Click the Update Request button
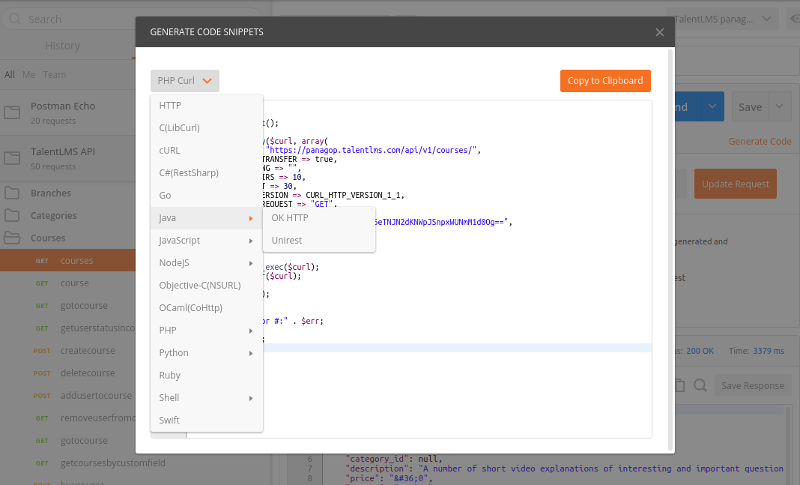The height and width of the screenshot is (485, 800). 735,184
